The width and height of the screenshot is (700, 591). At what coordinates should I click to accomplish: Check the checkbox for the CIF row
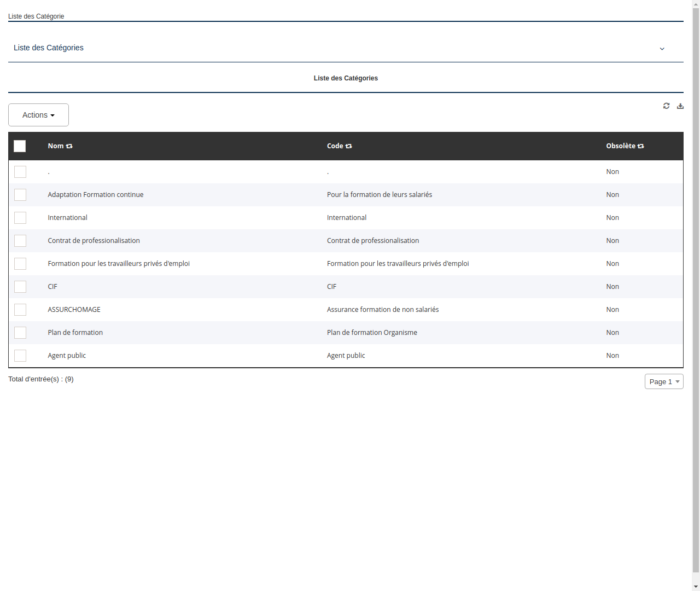(x=20, y=286)
